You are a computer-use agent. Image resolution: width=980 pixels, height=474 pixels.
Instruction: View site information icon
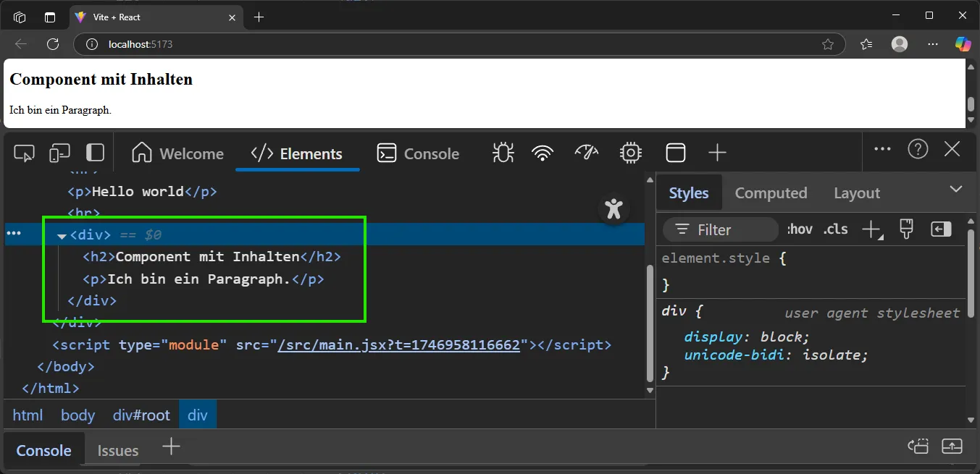tap(91, 44)
